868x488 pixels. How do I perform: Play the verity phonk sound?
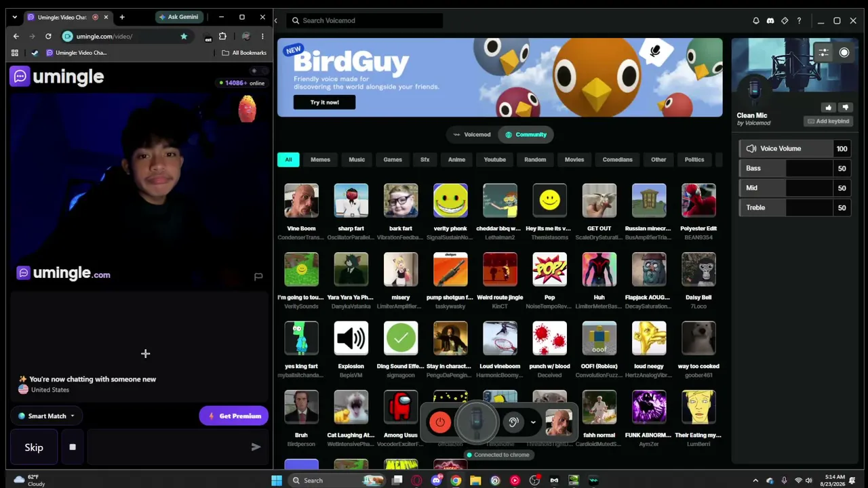point(450,201)
